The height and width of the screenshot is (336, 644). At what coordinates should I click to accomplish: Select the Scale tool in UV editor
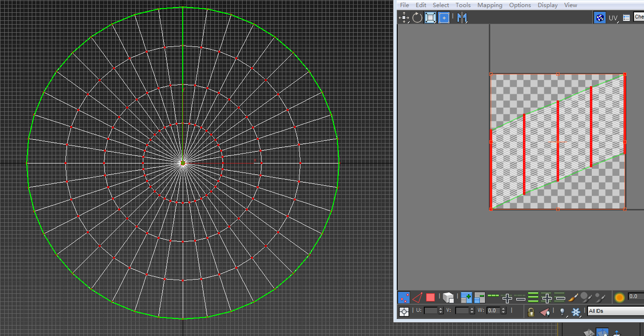[x=430, y=18]
